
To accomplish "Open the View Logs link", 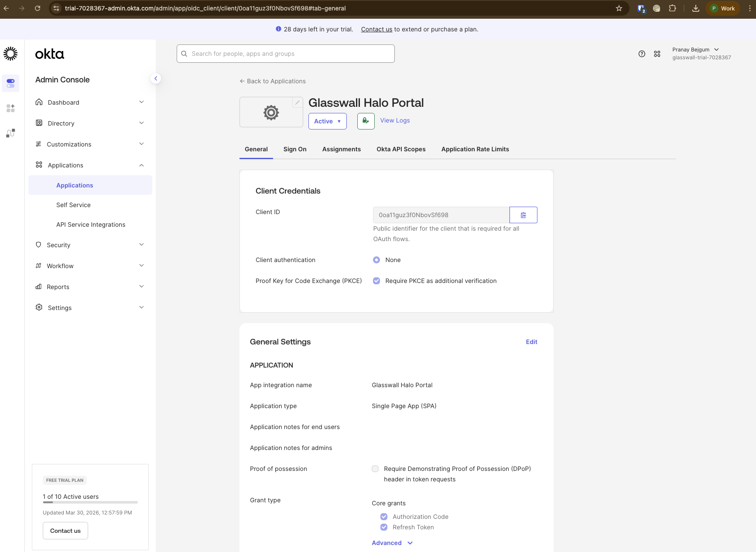I will 395,120.
